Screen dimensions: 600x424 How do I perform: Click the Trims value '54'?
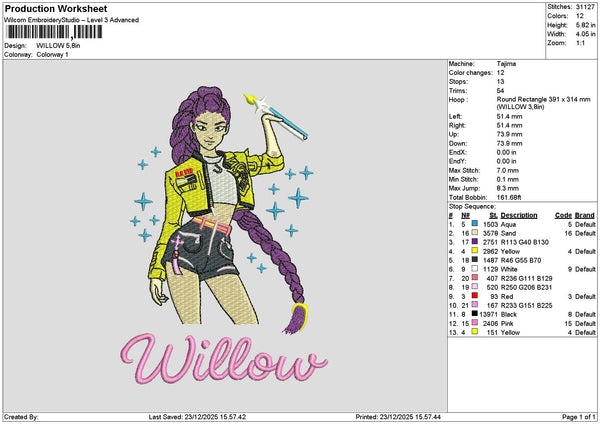[x=500, y=91]
